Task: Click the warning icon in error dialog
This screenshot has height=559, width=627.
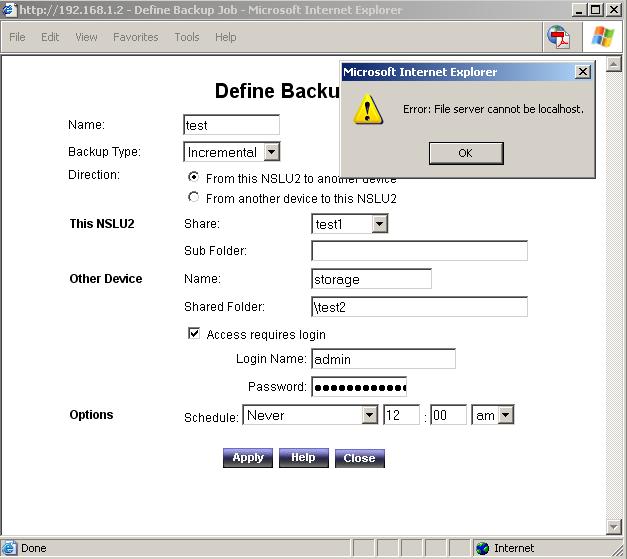Action: [368, 109]
